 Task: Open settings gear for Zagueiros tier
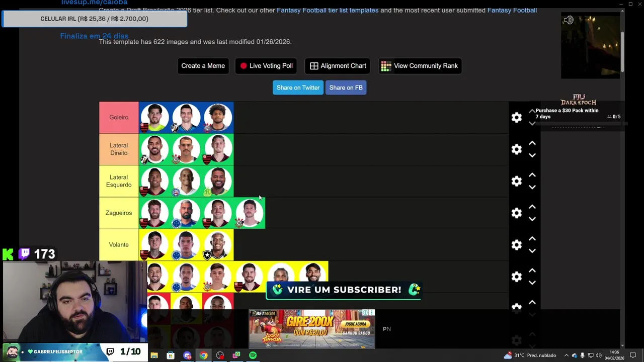517,213
